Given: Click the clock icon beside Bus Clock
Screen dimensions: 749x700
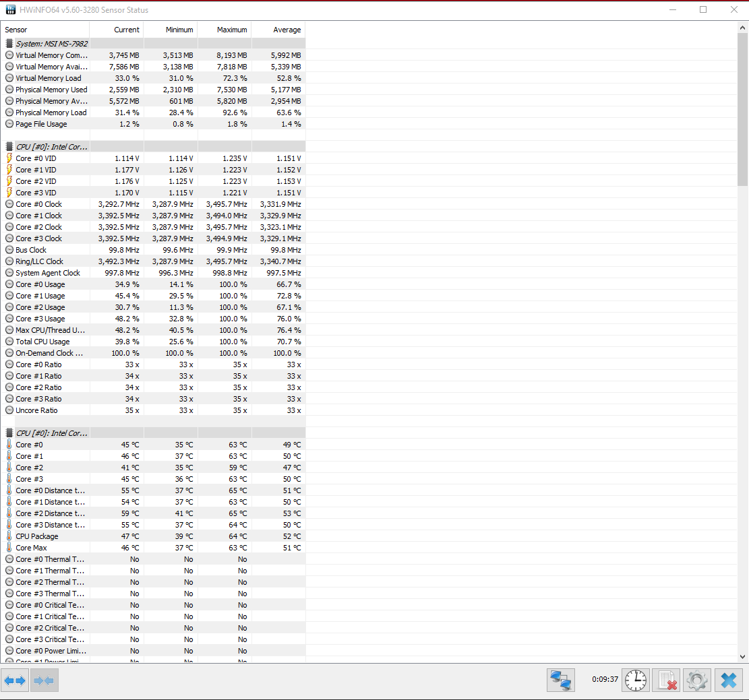Looking at the screenshot, I should (x=9, y=250).
